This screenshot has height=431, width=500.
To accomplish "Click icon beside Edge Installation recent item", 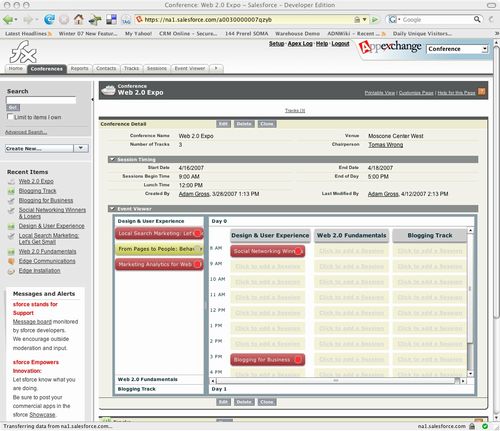I will [11, 271].
